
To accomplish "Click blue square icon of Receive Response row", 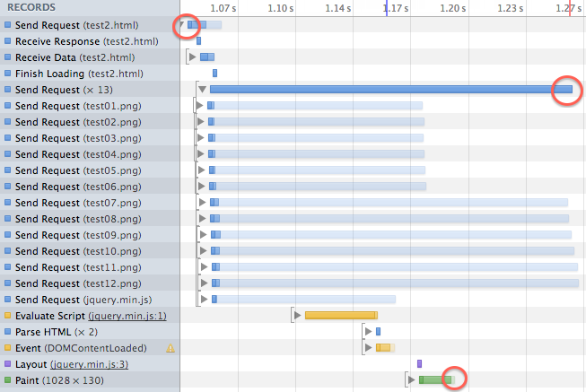I will [x=7, y=41].
